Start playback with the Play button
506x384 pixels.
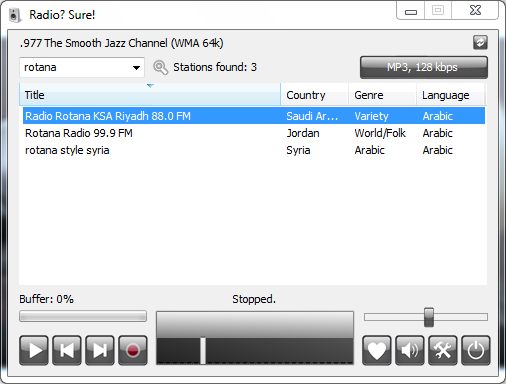tap(34, 350)
